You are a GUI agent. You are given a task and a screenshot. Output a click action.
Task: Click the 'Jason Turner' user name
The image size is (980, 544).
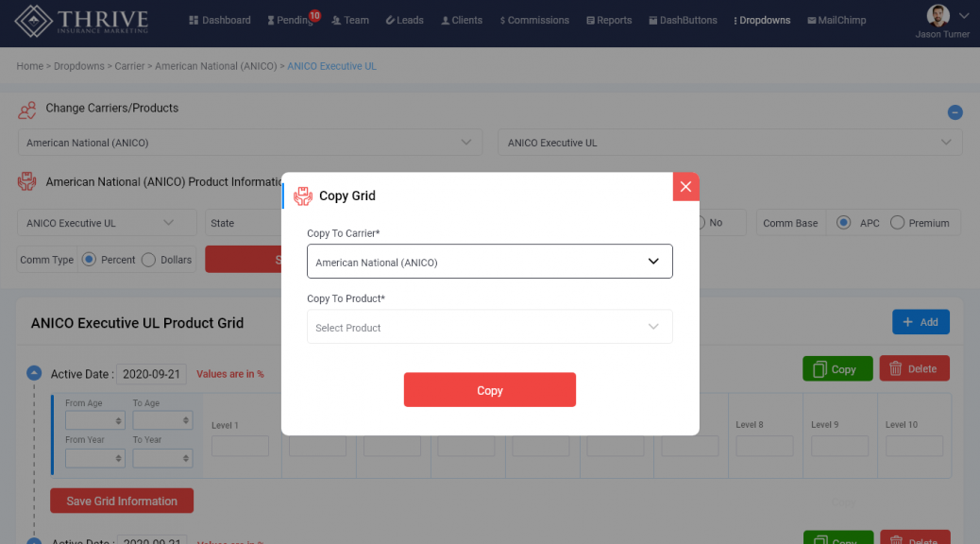click(942, 34)
